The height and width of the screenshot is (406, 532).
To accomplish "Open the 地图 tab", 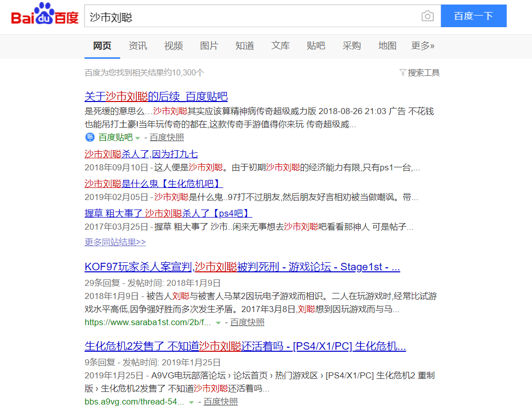I will click(387, 46).
